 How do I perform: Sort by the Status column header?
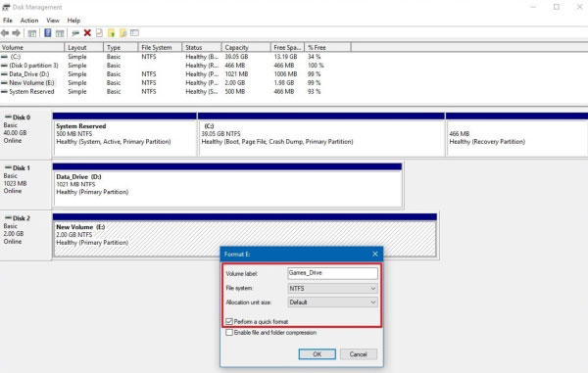202,48
